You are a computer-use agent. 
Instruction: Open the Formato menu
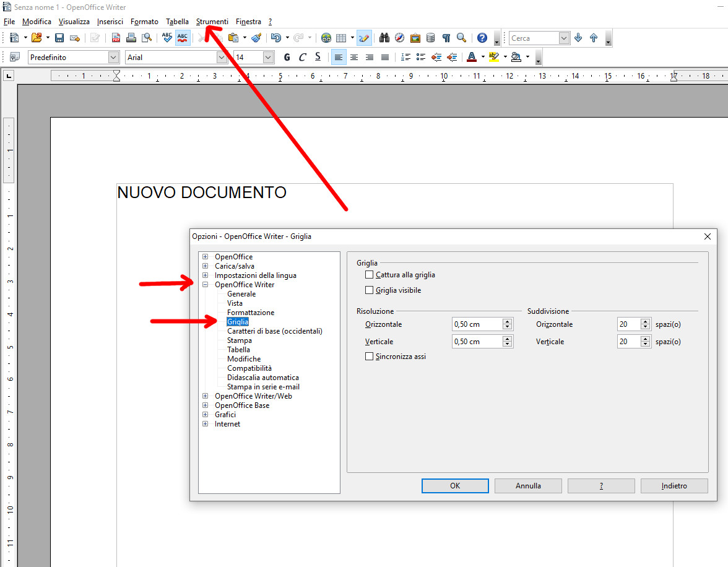tap(144, 22)
